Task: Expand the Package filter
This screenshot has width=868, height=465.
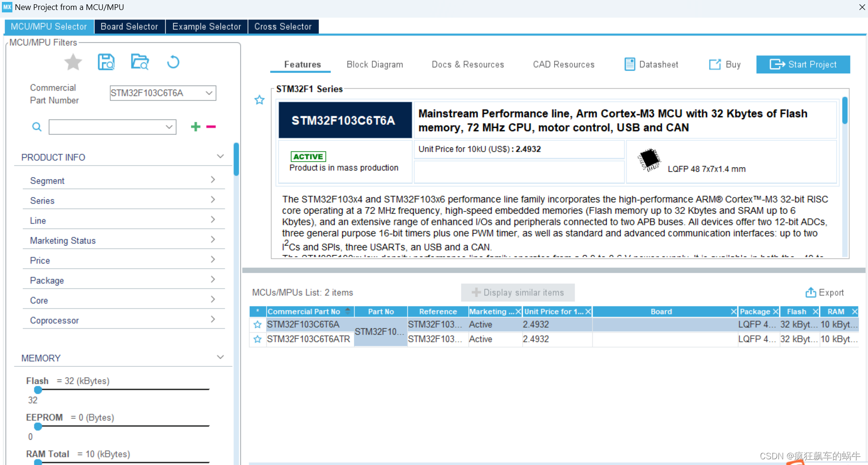Action: click(213, 280)
